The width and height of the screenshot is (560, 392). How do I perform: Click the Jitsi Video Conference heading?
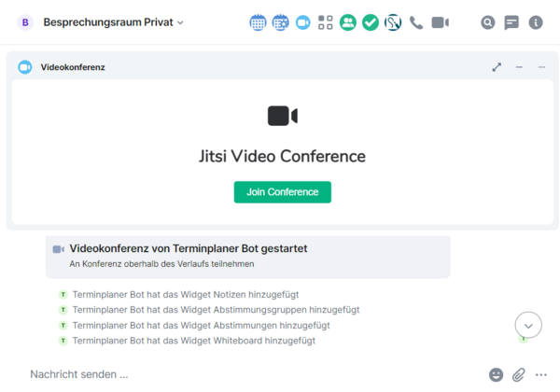tap(282, 157)
